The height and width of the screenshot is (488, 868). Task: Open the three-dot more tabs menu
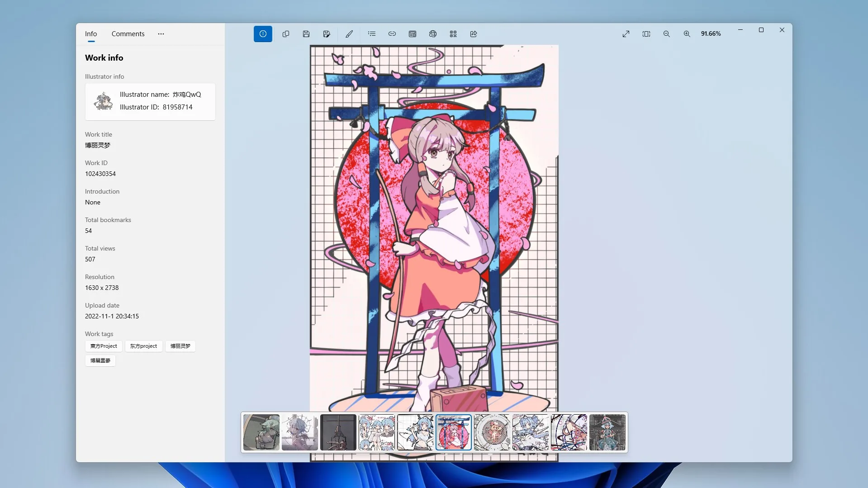pyautogui.click(x=161, y=34)
